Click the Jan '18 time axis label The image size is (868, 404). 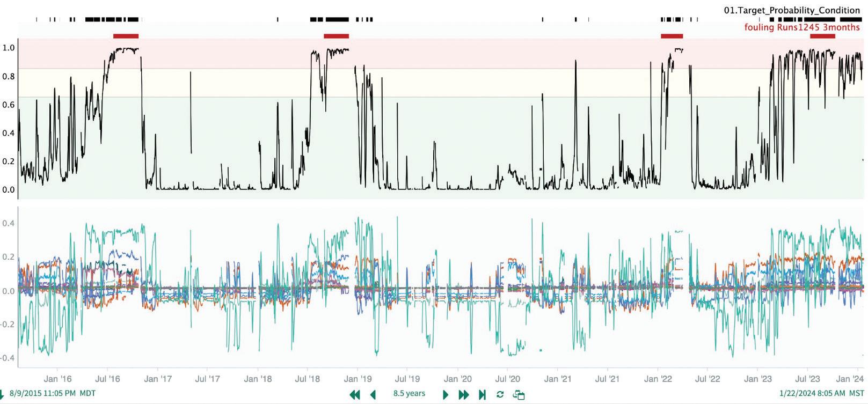tap(258, 379)
